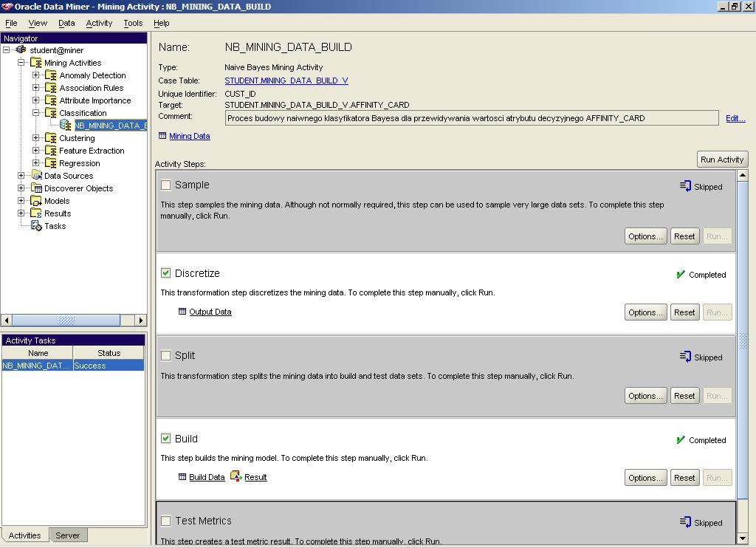756x548 pixels.
Task: Collapse the student@miner root node
Action: click(6, 49)
